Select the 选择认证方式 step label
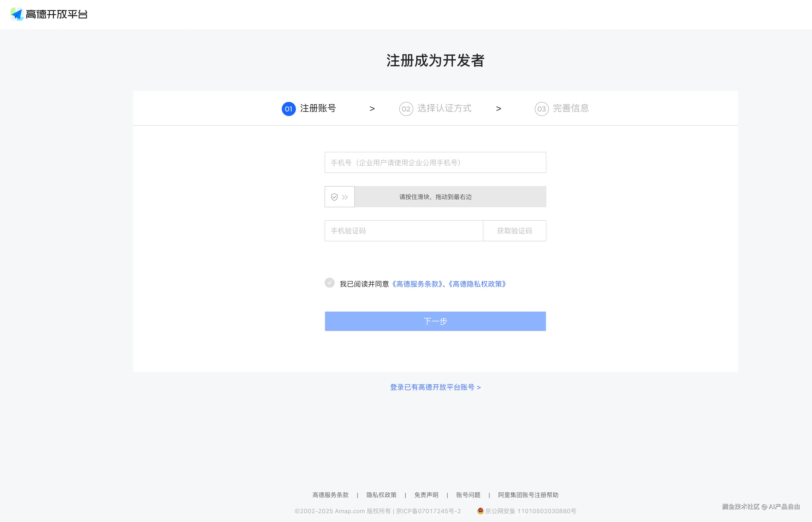Screen dimensions: 812x522 [444, 108]
